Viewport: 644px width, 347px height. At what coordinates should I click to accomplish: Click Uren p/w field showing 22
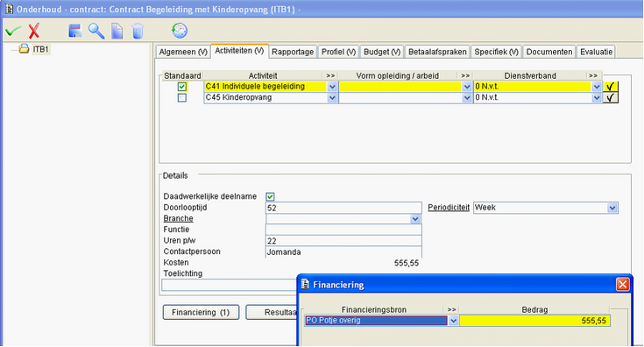(x=343, y=241)
